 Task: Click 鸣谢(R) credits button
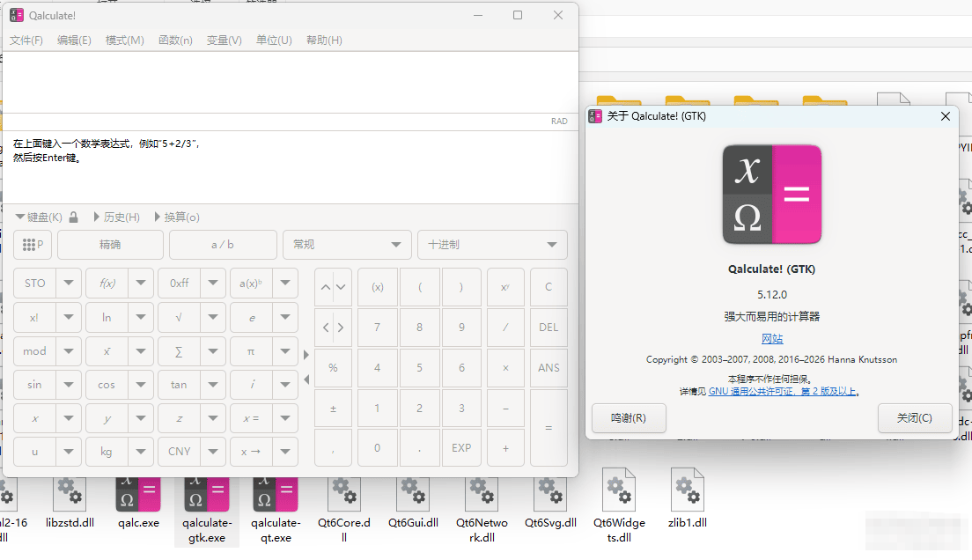point(629,418)
